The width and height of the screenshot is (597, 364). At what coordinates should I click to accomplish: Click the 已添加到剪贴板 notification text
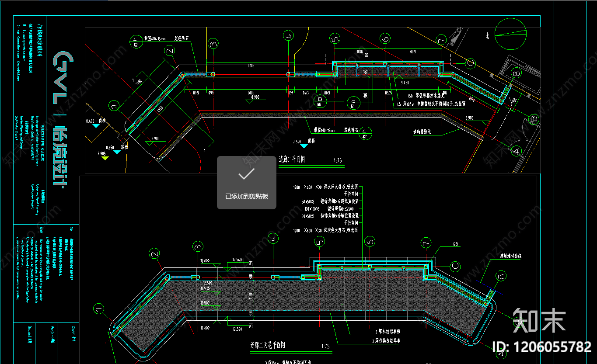pos(247,196)
